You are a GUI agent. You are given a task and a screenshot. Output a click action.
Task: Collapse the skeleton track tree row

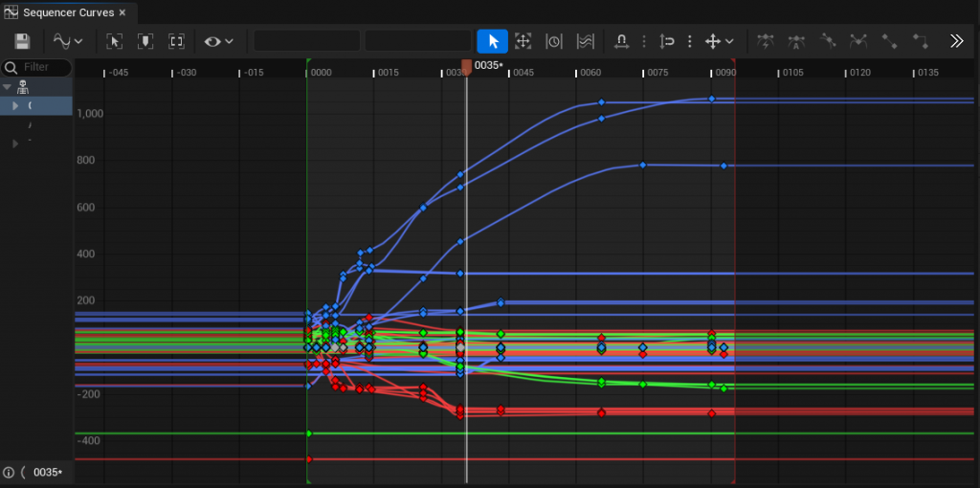[x=7, y=87]
